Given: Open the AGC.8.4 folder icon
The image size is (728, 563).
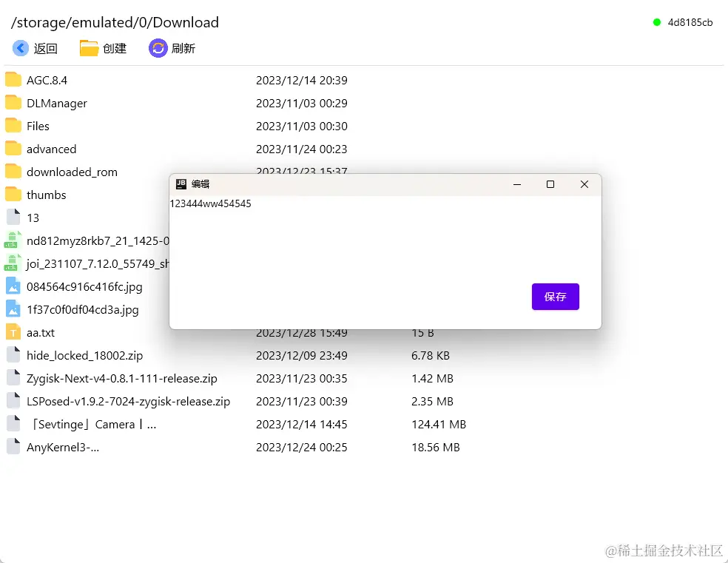Looking at the screenshot, I should tap(13, 80).
